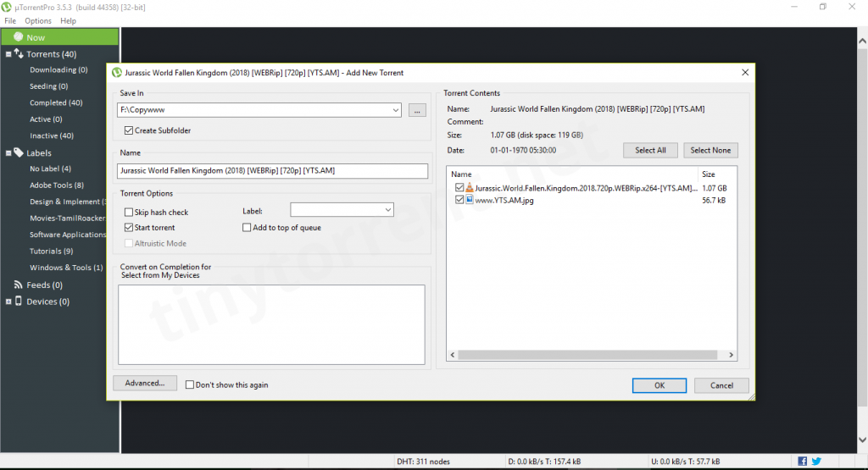
Task: Select No Label (4) in sidebar
Action: point(50,169)
